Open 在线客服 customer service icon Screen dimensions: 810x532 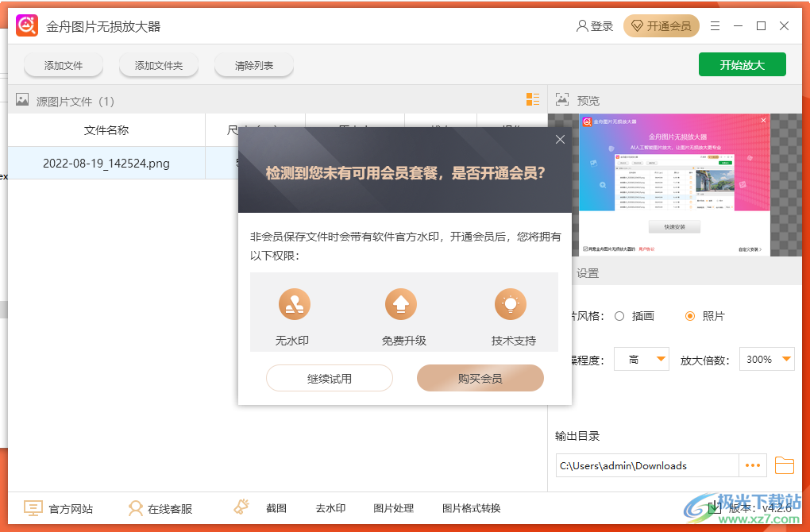(x=135, y=508)
